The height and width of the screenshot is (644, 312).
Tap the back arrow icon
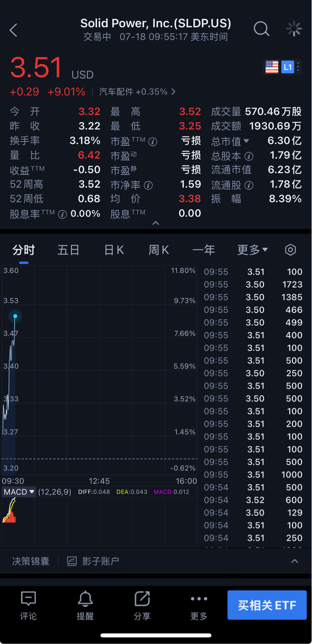[13, 30]
